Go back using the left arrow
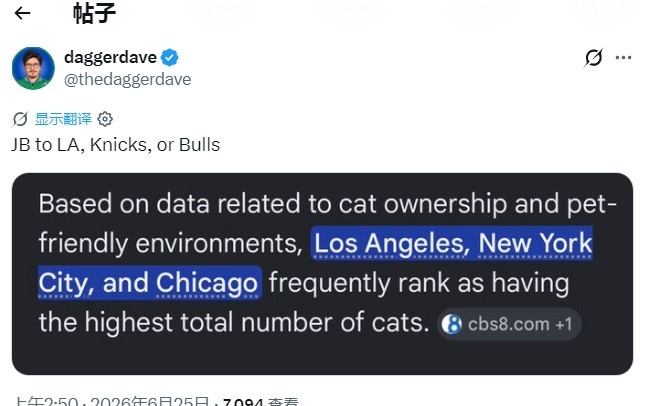646x406 pixels. [x=22, y=13]
